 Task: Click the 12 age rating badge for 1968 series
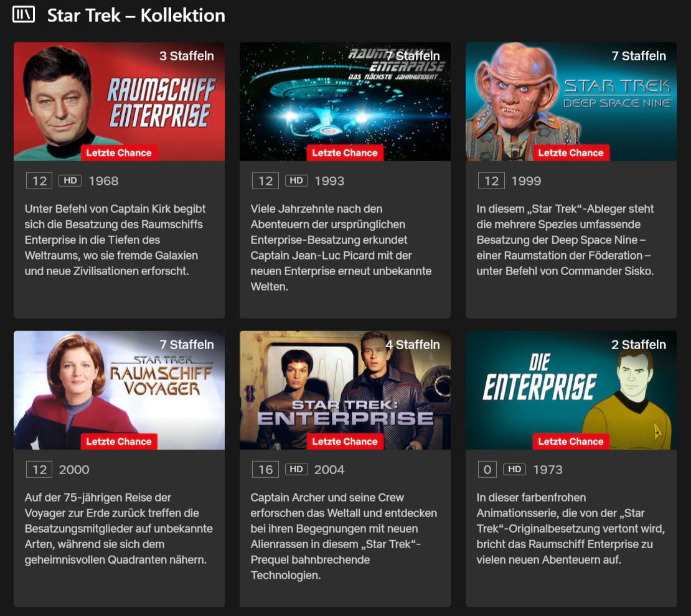[x=39, y=180]
